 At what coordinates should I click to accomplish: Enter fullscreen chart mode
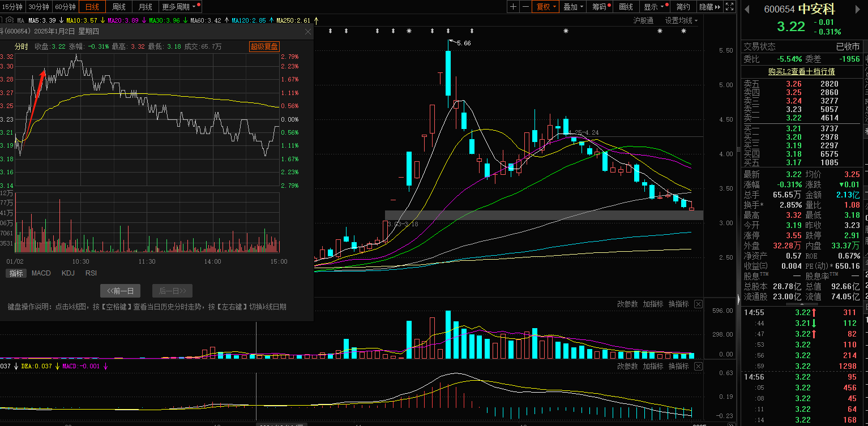(x=730, y=7)
